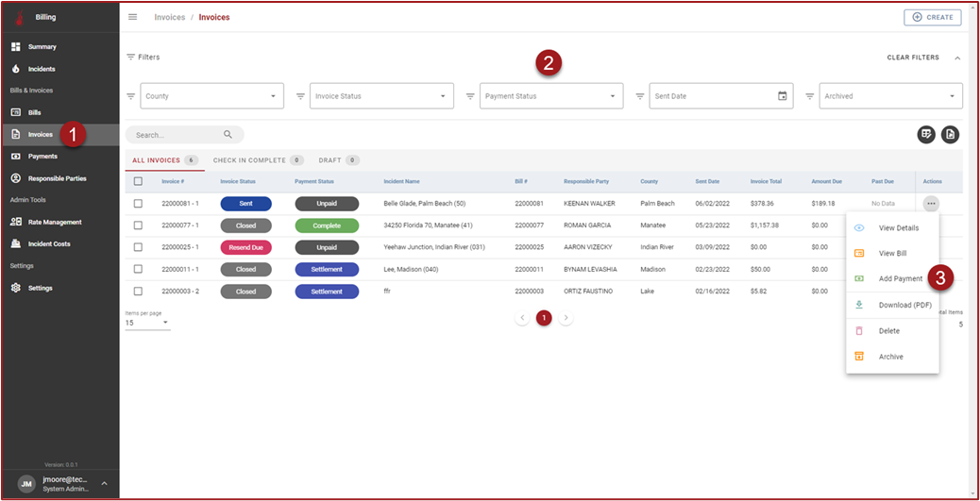
Task: Switch to the Check In Complete tab
Action: [x=249, y=160]
